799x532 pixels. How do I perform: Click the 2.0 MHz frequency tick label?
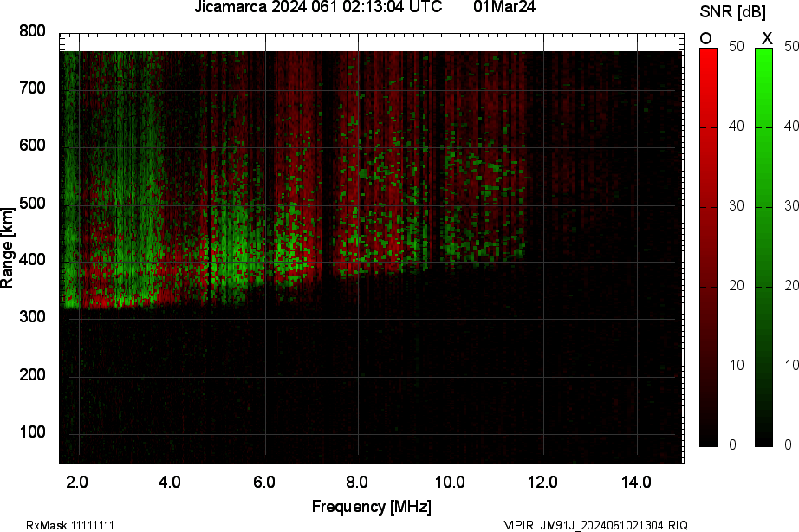pyautogui.click(x=78, y=481)
